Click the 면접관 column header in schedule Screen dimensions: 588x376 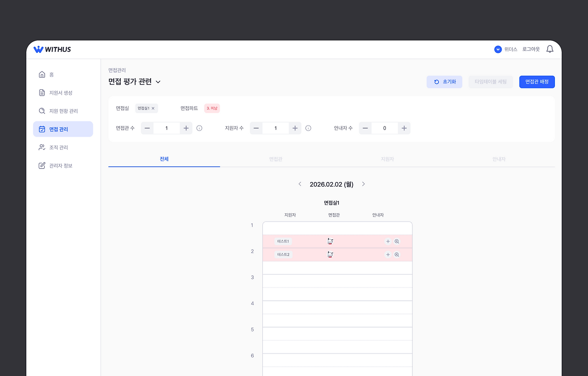(x=334, y=215)
